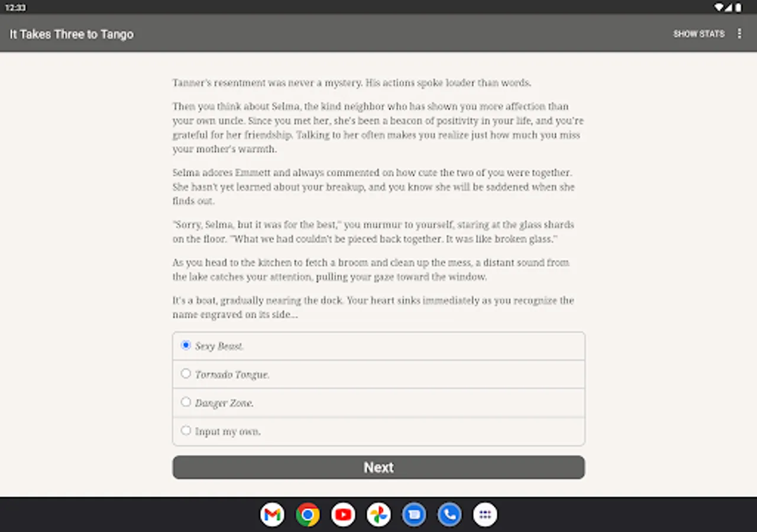Tap the cellular signal status icon
757x532 pixels.
coord(728,7)
